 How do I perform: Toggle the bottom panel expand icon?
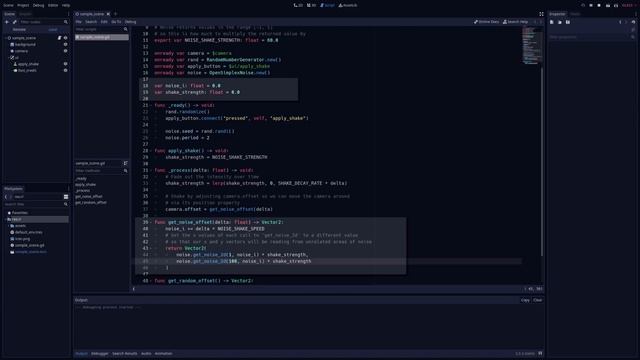tap(540, 353)
